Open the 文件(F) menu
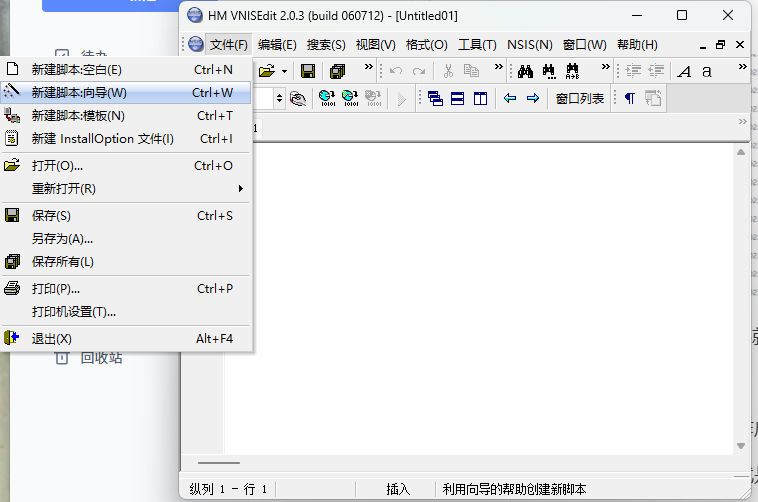The width and height of the screenshot is (758, 502). pyautogui.click(x=229, y=45)
